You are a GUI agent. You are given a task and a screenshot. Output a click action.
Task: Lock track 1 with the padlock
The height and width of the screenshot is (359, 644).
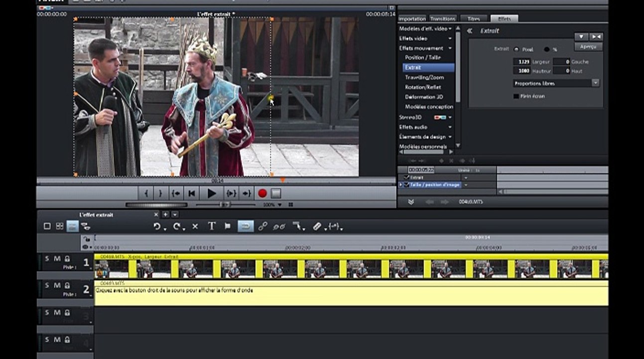[67, 258]
